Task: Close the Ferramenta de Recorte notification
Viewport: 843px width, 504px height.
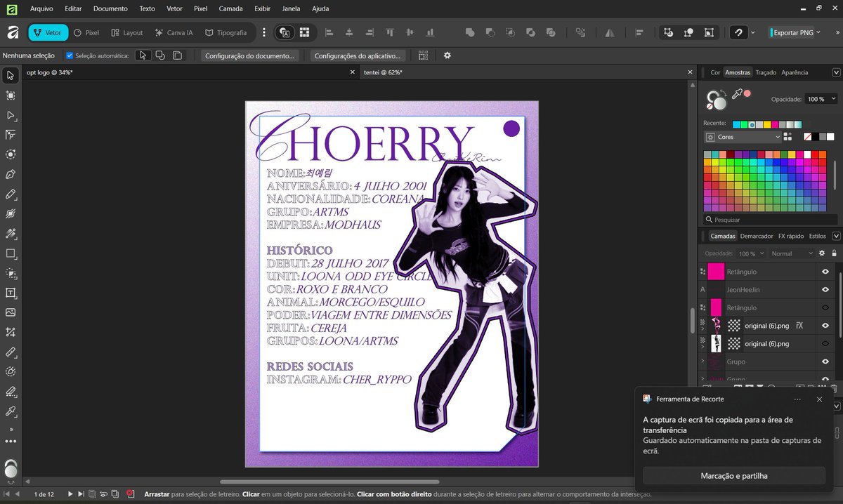Action: 819,399
